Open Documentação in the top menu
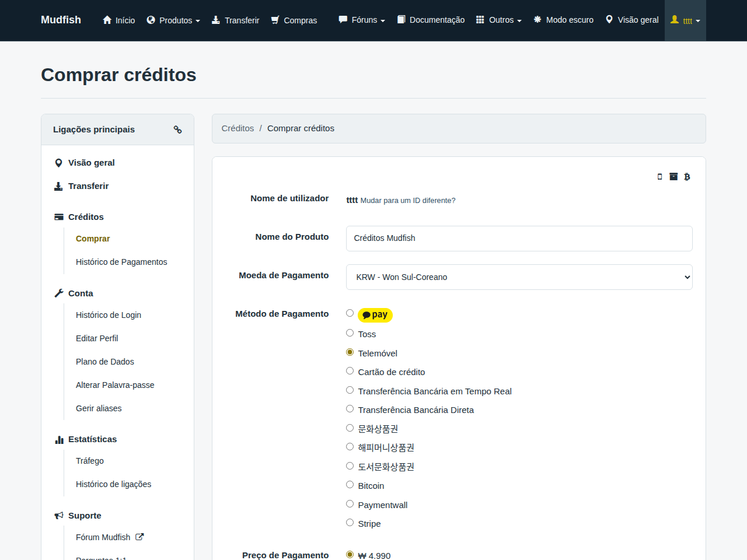Viewport: 747px width, 560px height. point(431,20)
